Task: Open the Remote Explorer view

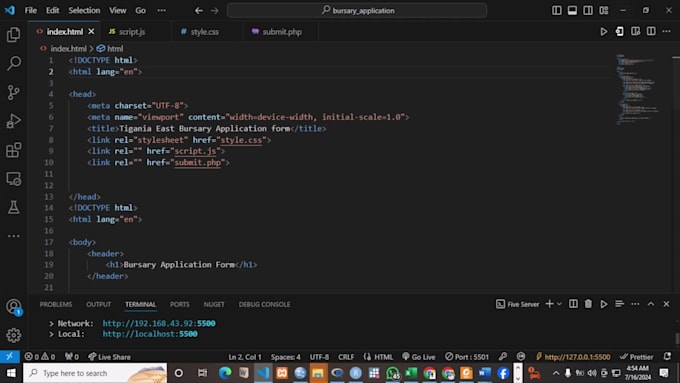Action: (x=13, y=179)
